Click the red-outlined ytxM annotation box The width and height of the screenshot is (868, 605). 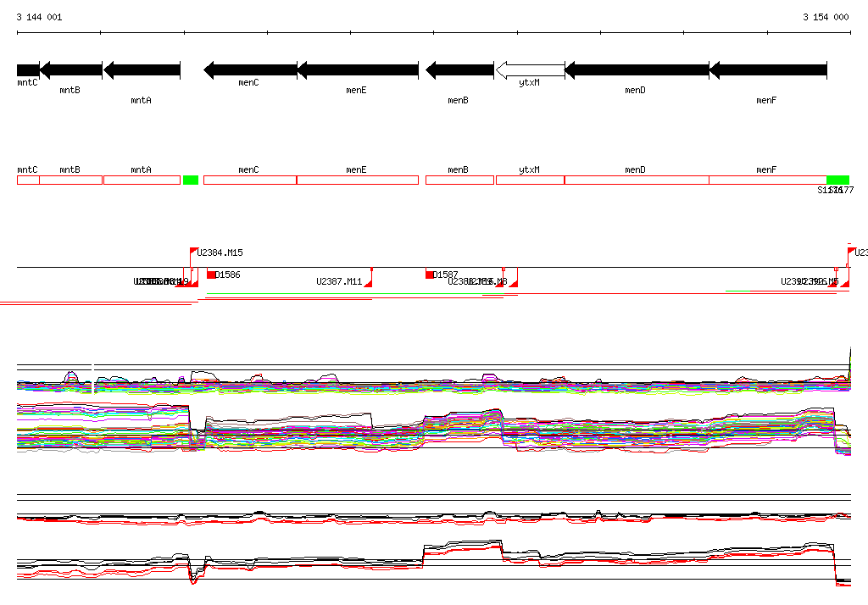coord(530,180)
